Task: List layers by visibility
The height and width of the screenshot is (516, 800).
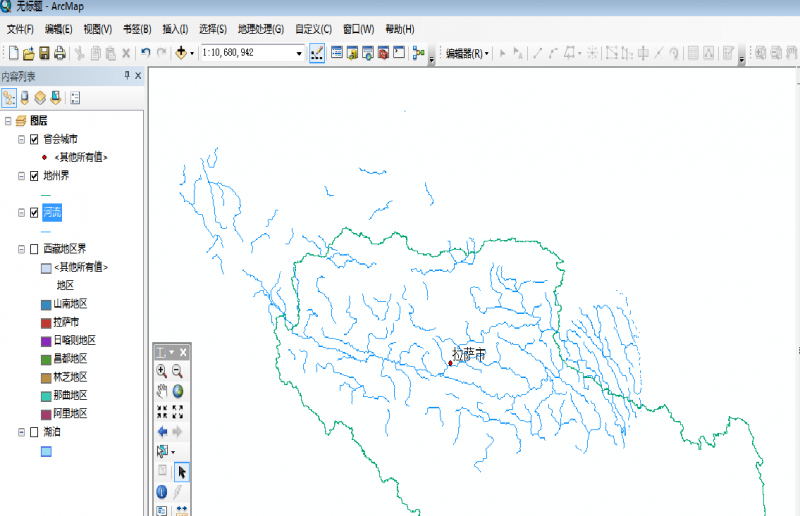Action: click(40, 98)
